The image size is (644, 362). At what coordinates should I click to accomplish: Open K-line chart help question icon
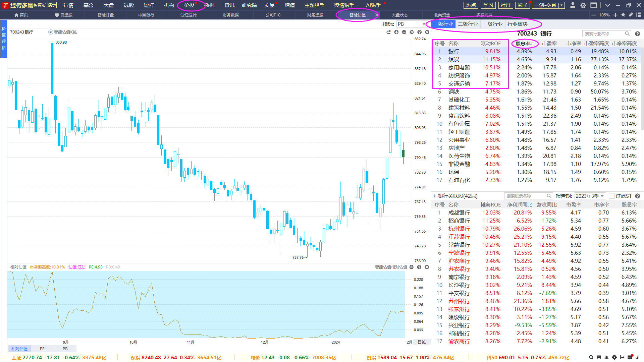pyautogui.click(x=419, y=32)
